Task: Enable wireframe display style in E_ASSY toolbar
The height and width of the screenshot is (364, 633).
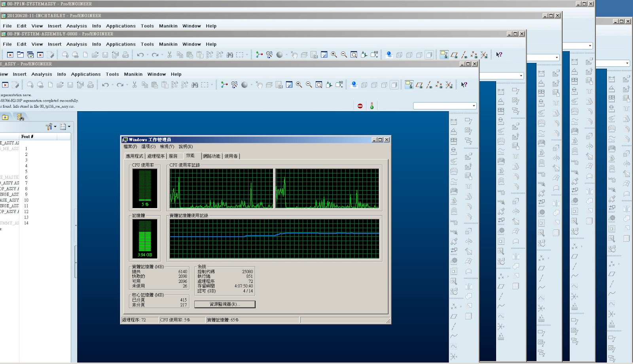Action: (364, 85)
